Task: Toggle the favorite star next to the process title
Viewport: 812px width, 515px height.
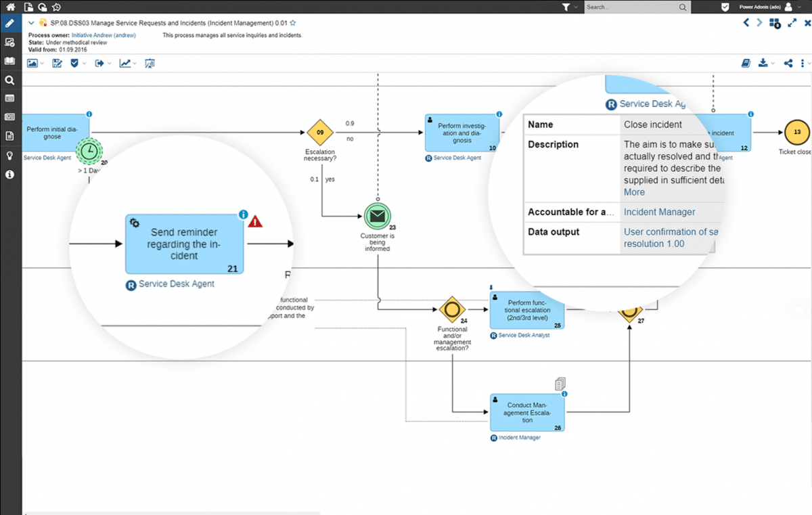Action: click(293, 22)
